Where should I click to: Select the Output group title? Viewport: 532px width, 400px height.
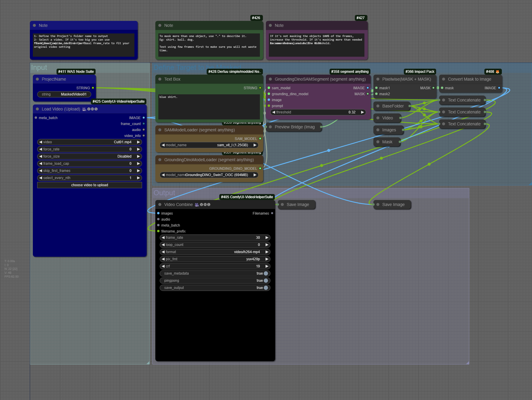click(x=164, y=193)
